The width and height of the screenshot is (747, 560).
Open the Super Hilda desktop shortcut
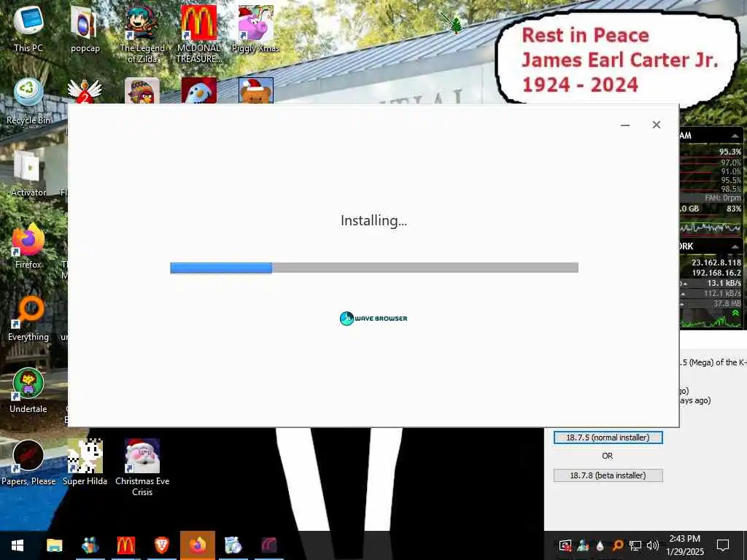85,463
